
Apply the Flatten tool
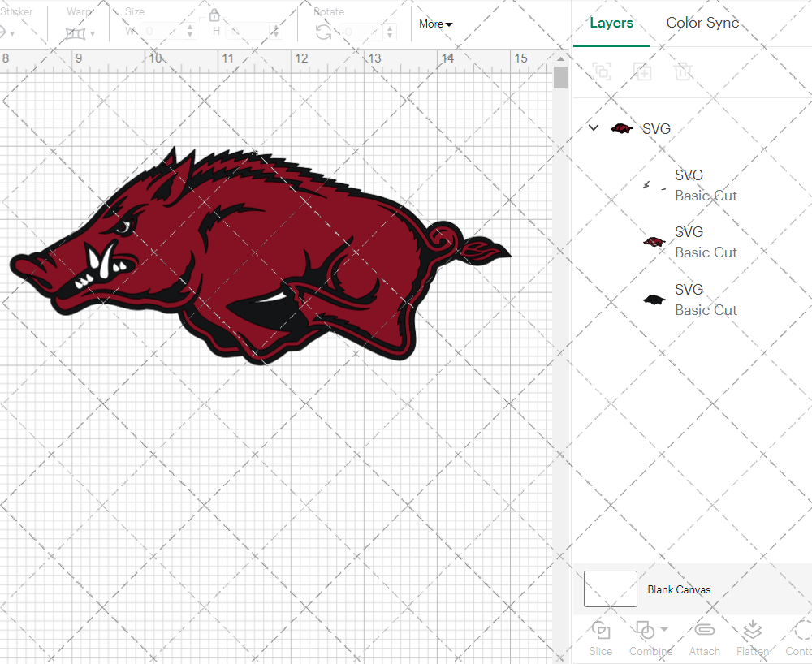coord(752,639)
